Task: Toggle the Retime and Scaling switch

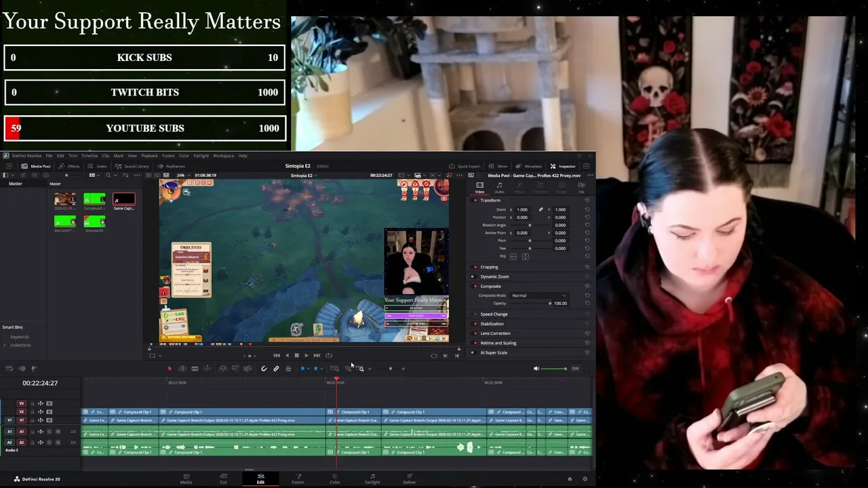Action: pos(475,343)
